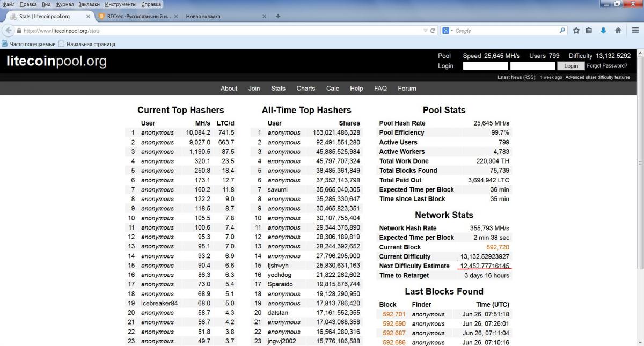644x346 pixels.
Task: Expand the URL bar history dropdown
Action: click(426, 31)
